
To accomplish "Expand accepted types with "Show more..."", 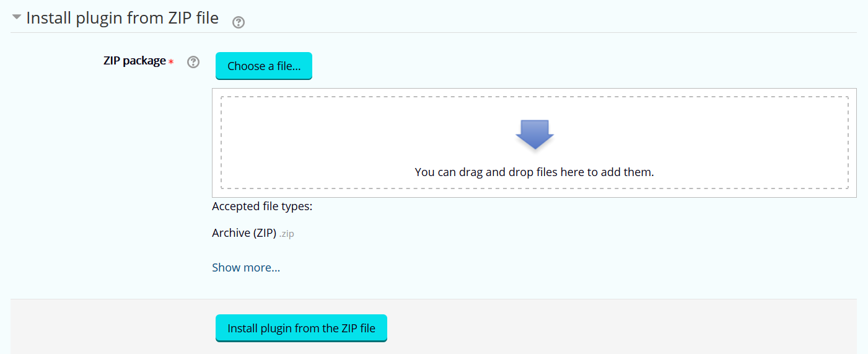I will 246,268.
